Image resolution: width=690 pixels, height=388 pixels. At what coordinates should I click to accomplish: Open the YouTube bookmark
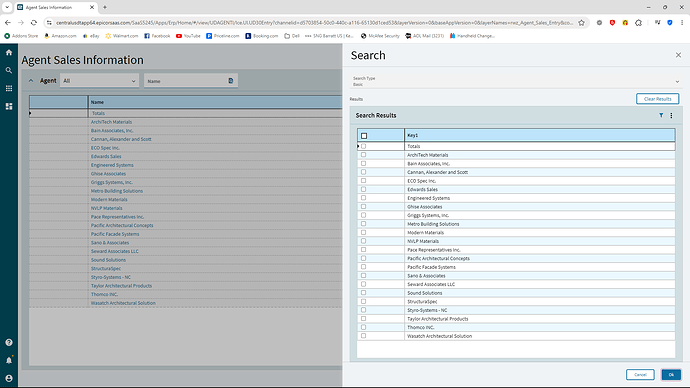click(188, 36)
